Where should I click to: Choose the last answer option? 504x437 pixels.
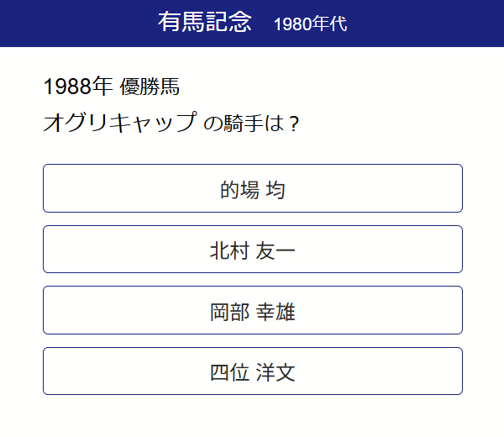click(252, 371)
